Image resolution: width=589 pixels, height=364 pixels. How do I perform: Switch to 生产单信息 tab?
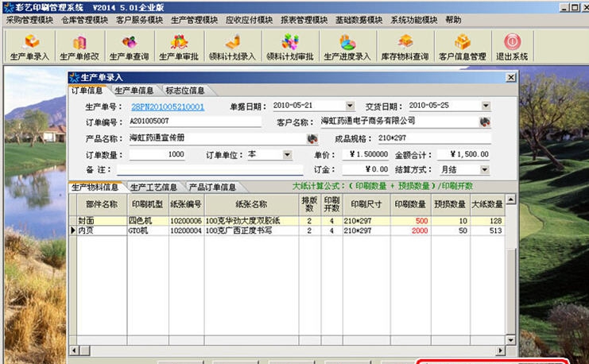pyautogui.click(x=134, y=91)
